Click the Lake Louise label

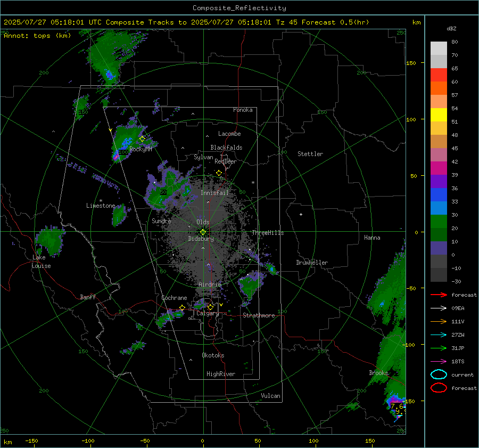(x=41, y=262)
